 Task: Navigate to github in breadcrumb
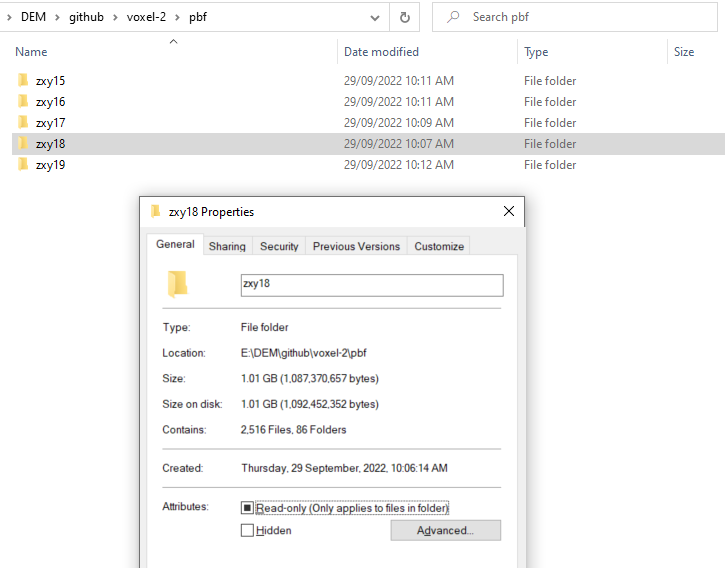coord(86,17)
